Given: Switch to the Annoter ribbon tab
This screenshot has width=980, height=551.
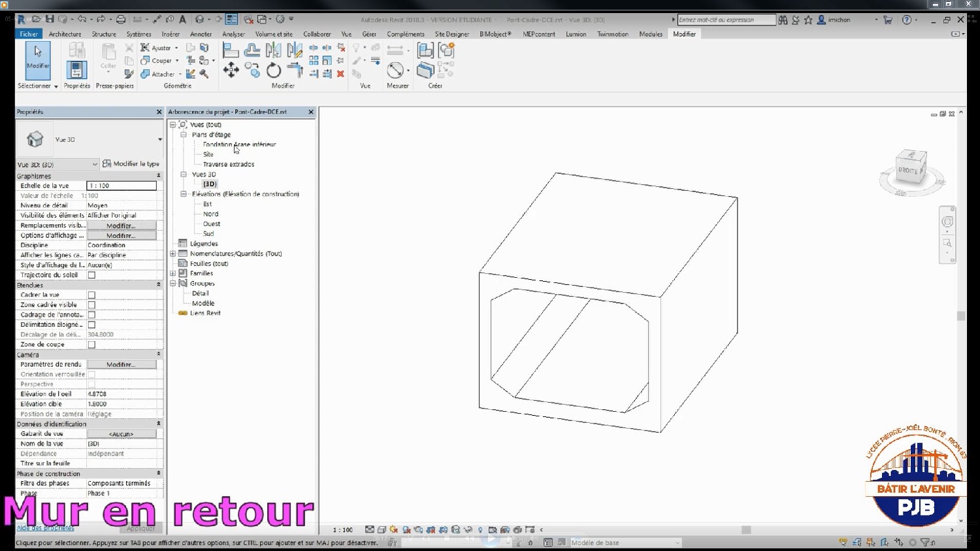Looking at the screenshot, I should [201, 34].
